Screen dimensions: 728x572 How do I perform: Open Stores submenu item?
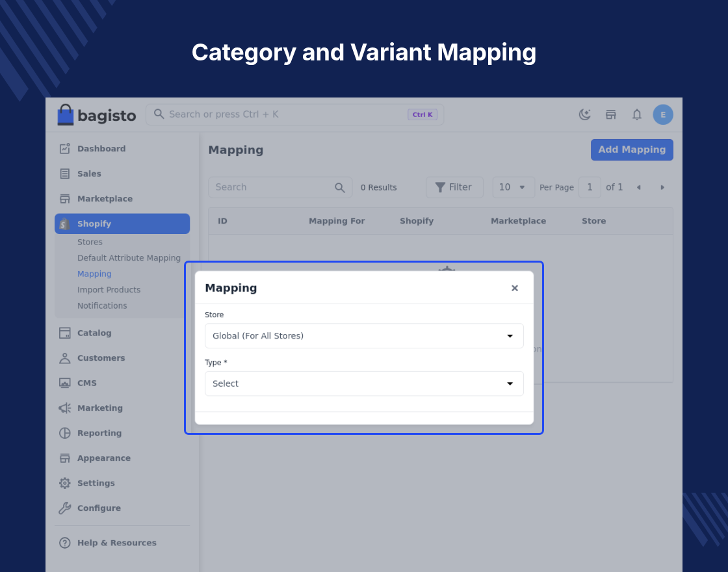click(x=90, y=242)
